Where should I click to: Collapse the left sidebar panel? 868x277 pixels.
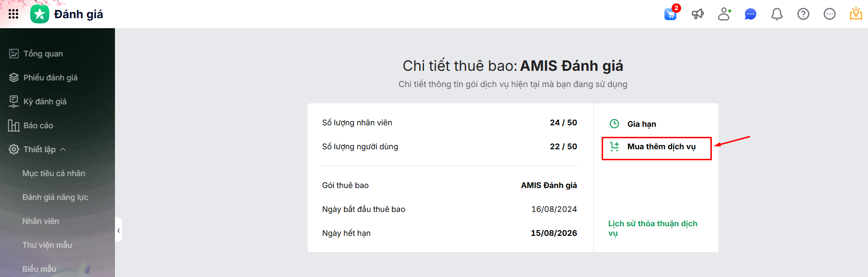tap(118, 230)
